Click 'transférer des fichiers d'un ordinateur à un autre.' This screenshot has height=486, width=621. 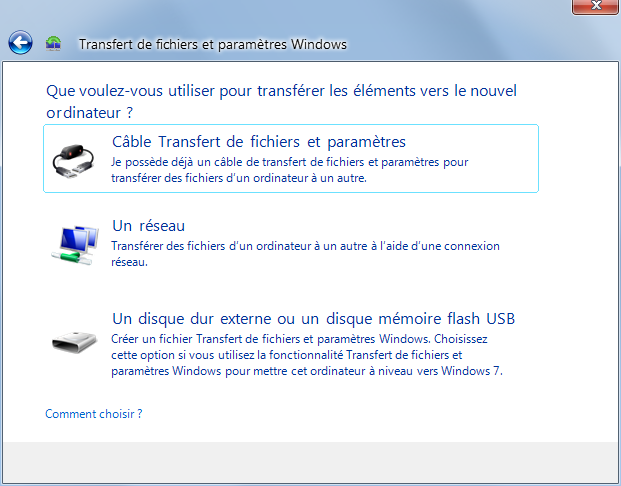239,178
